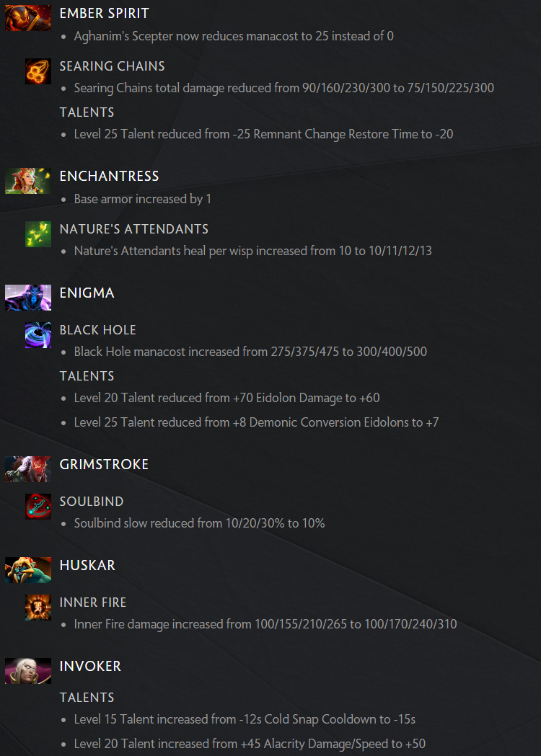This screenshot has width=541, height=756.
Task: Click the INNER FIRE ability title
Action: tap(92, 602)
